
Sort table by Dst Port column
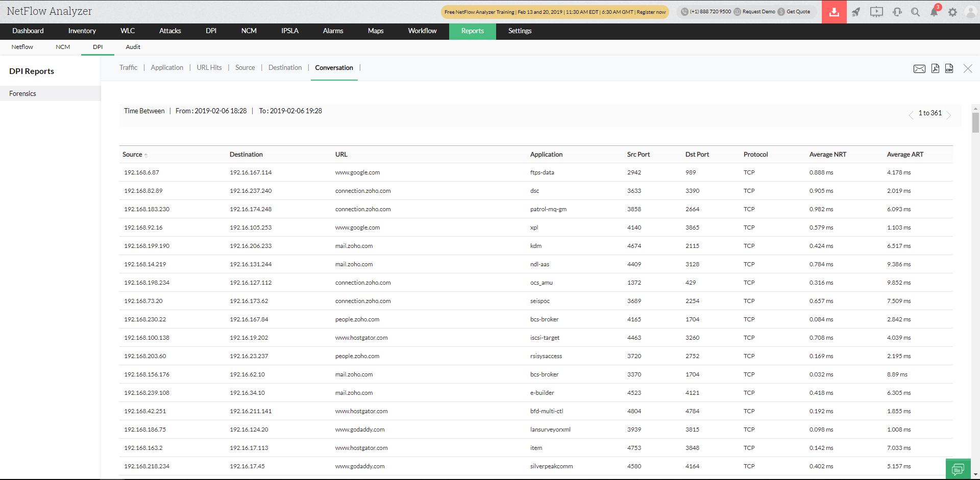pyautogui.click(x=697, y=155)
